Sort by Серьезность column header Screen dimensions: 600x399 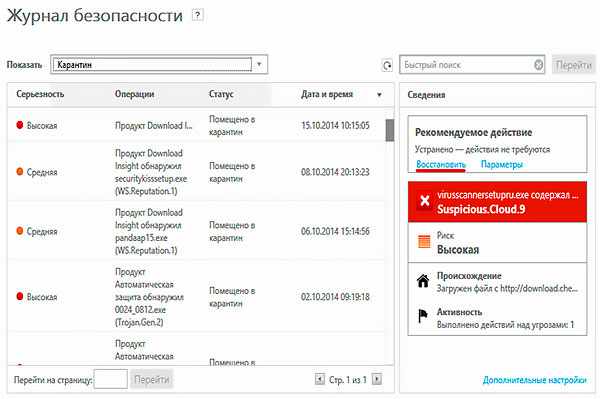pyautogui.click(x=40, y=94)
